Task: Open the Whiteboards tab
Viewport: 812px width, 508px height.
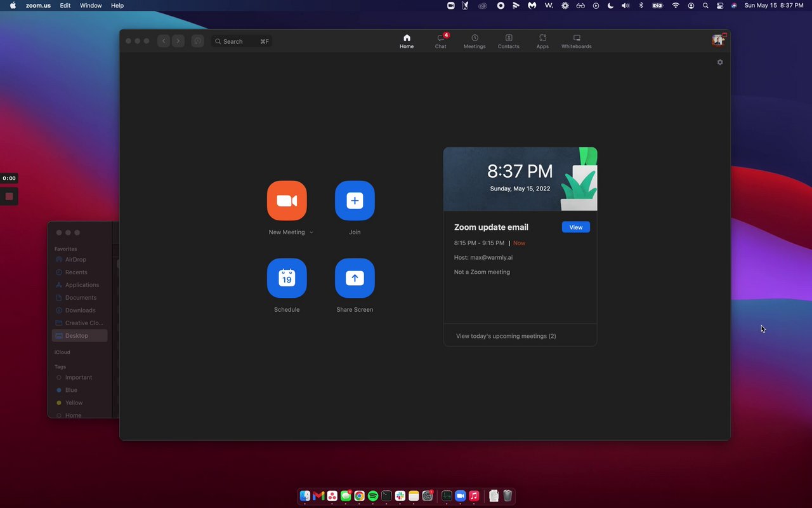Action: [x=577, y=41]
